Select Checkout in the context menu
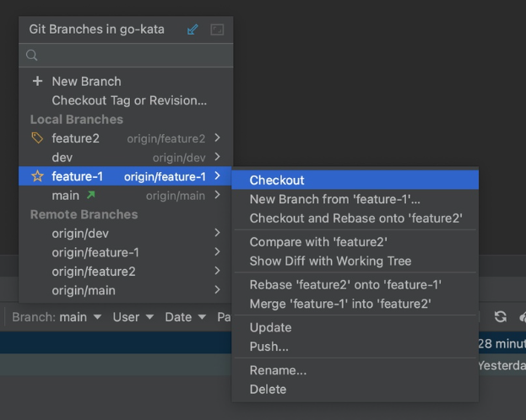 point(277,180)
